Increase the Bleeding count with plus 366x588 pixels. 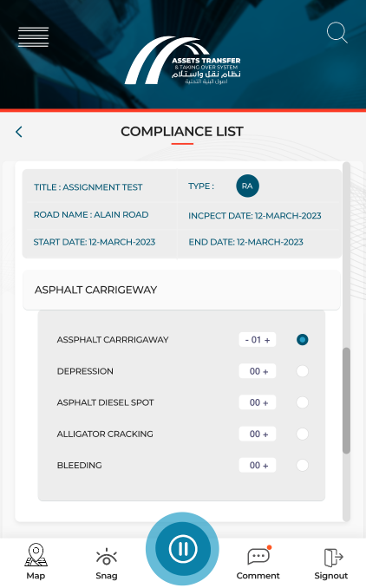pyautogui.click(x=265, y=466)
